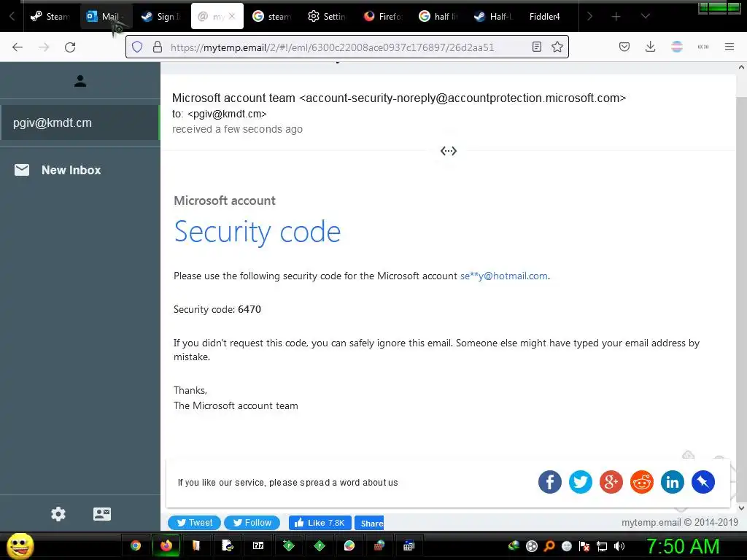Share on Facebook round icon
Screen dimensions: 747x560
pyautogui.click(x=550, y=482)
